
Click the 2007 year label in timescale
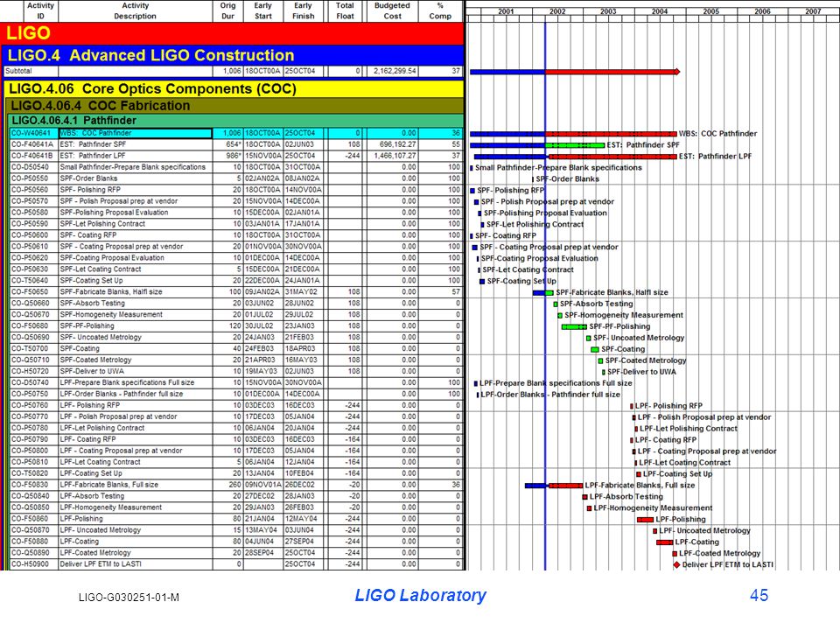[814, 11]
